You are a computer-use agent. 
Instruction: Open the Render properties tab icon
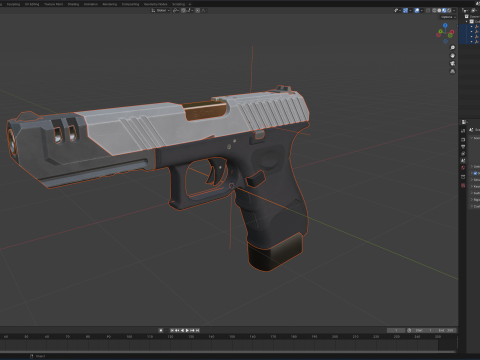tap(463, 140)
